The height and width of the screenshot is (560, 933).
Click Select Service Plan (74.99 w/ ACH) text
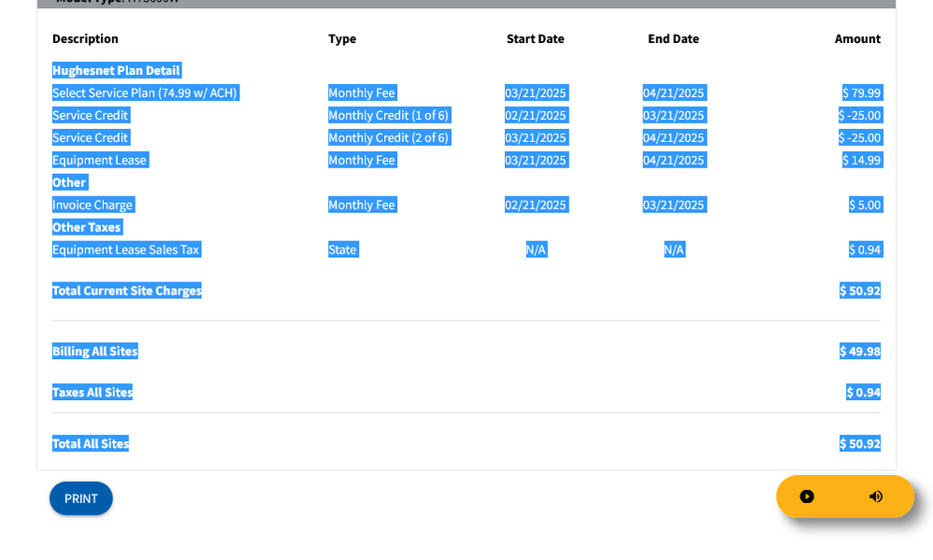pyautogui.click(x=145, y=93)
